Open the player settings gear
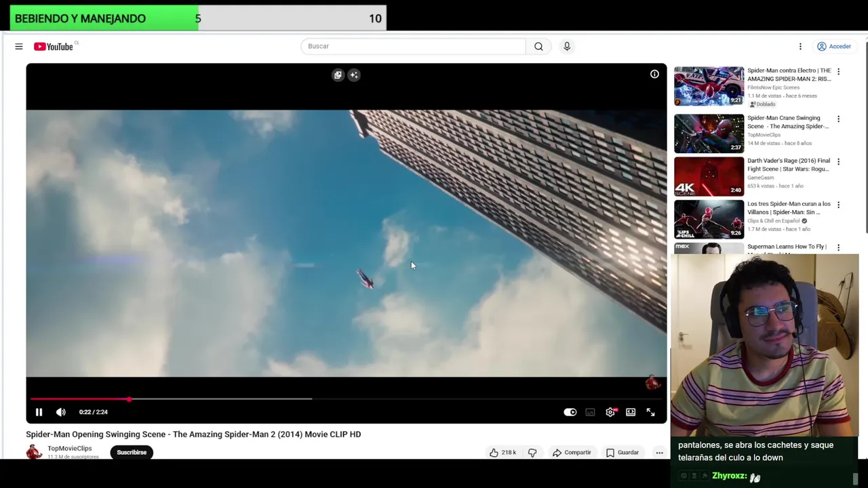The width and height of the screenshot is (868, 488). [x=610, y=412]
